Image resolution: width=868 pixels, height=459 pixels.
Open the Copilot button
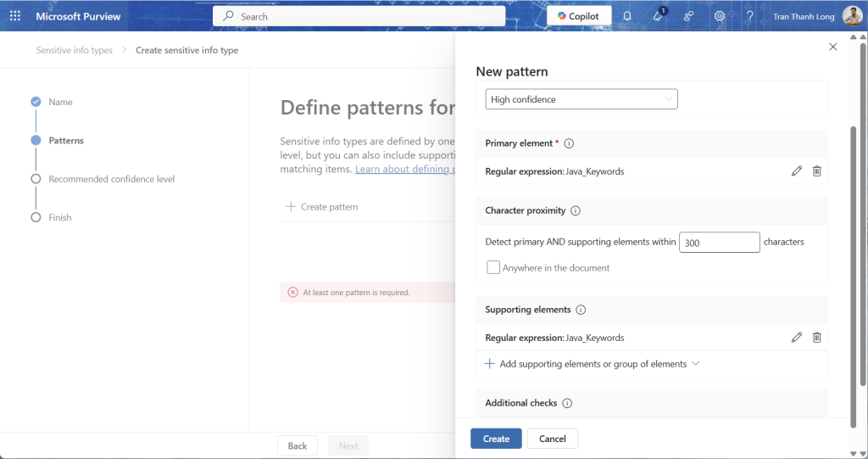point(579,16)
